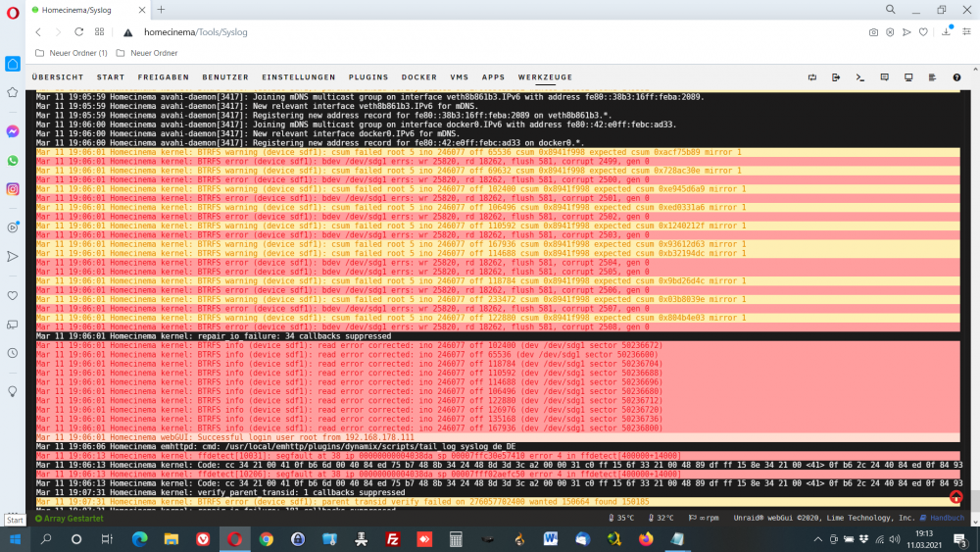The height and width of the screenshot is (552, 980).
Task: Open Opera snapshot camera icon
Action: (x=873, y=32)
